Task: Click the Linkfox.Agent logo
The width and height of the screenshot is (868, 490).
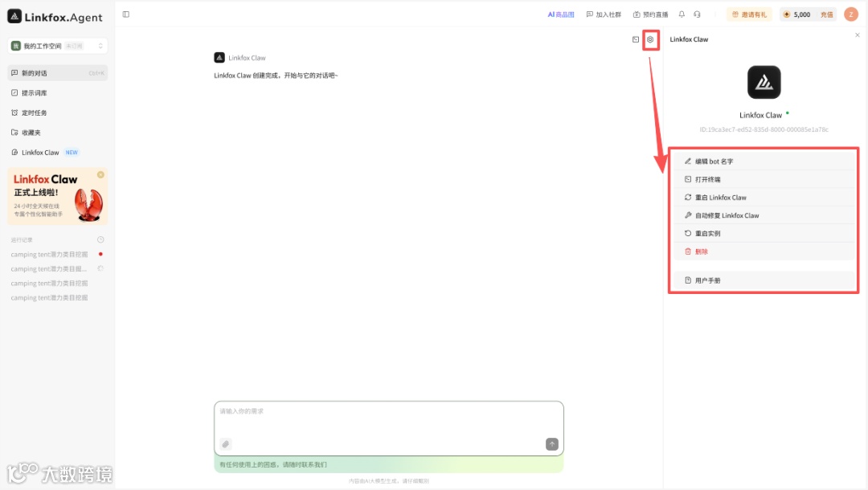Action: click(55, 17)
